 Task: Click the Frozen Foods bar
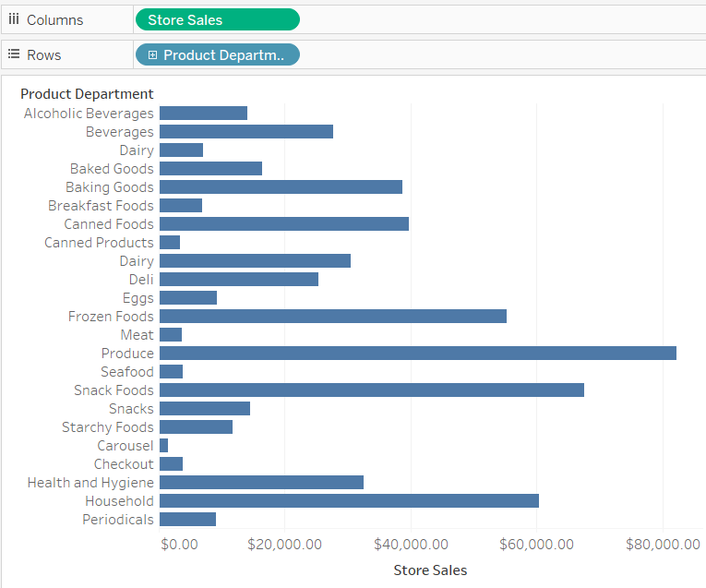coord(333,317)
